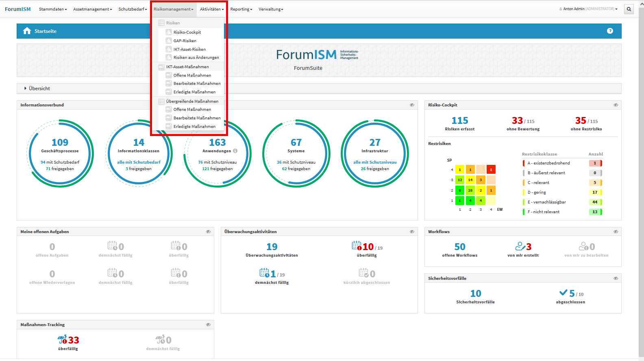644x361 pixels.
Task: Click the red cell in the Restrisiken matrix
Action: (491, 170)
